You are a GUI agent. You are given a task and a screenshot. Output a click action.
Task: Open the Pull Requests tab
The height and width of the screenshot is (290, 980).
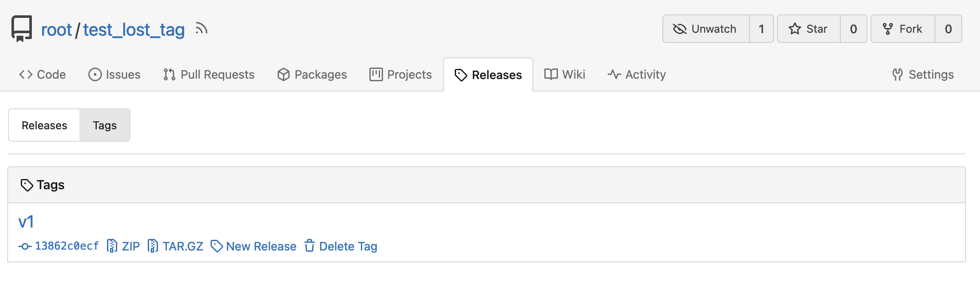(209, 74)
